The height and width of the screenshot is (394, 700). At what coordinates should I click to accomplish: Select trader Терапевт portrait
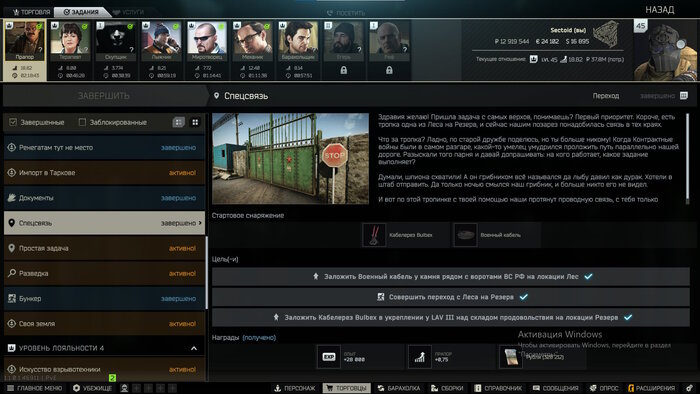pos(70,41)
